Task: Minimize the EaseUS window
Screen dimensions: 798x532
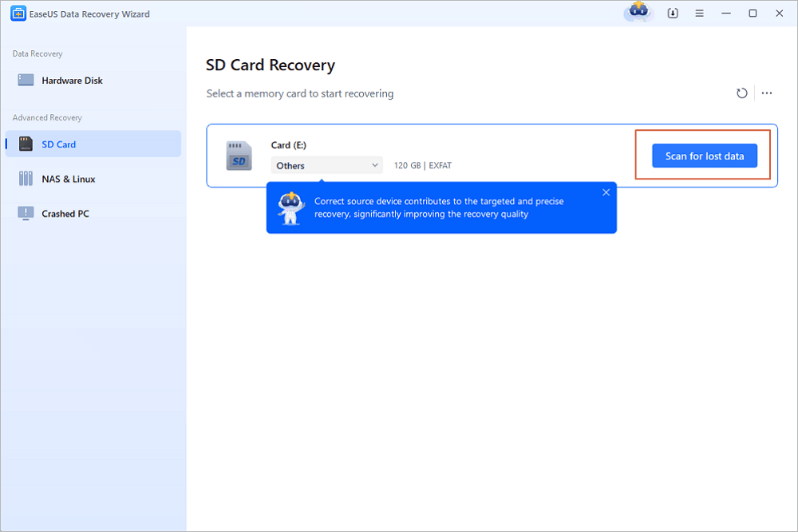Action: coord(726,14)
